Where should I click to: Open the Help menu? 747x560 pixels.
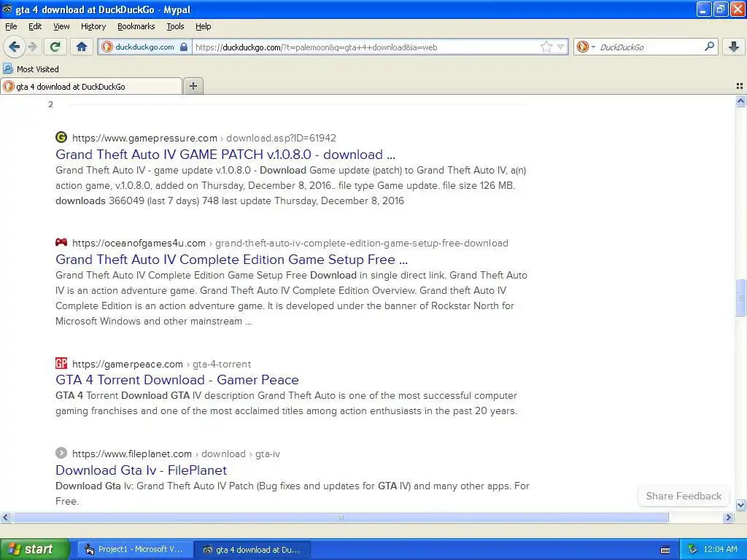pyautogui.click(x=203, y=26)
